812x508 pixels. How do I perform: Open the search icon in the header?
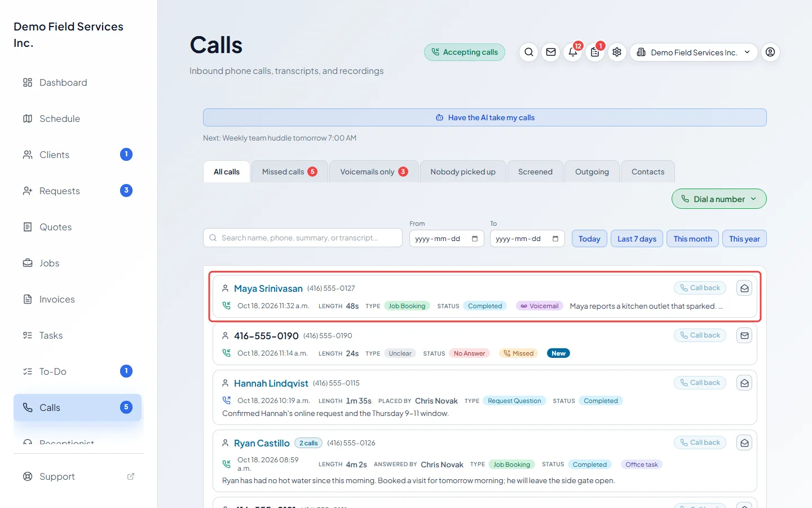529,52
